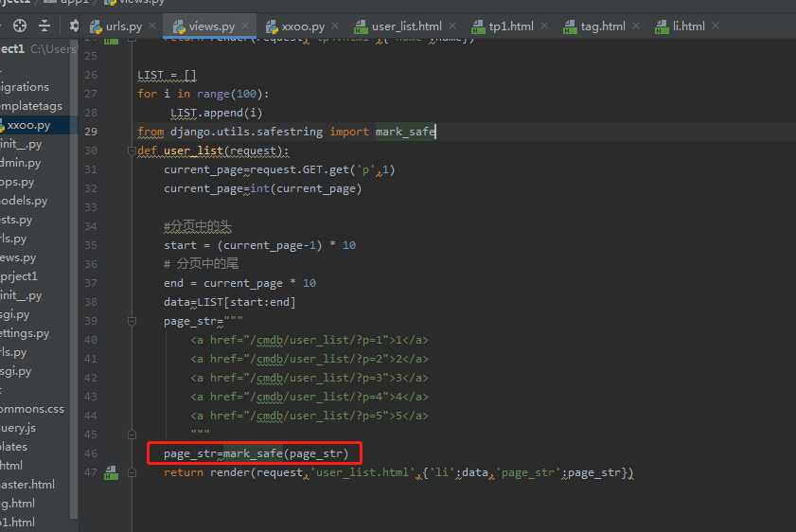Open the tag.html tab

(603, 26)
